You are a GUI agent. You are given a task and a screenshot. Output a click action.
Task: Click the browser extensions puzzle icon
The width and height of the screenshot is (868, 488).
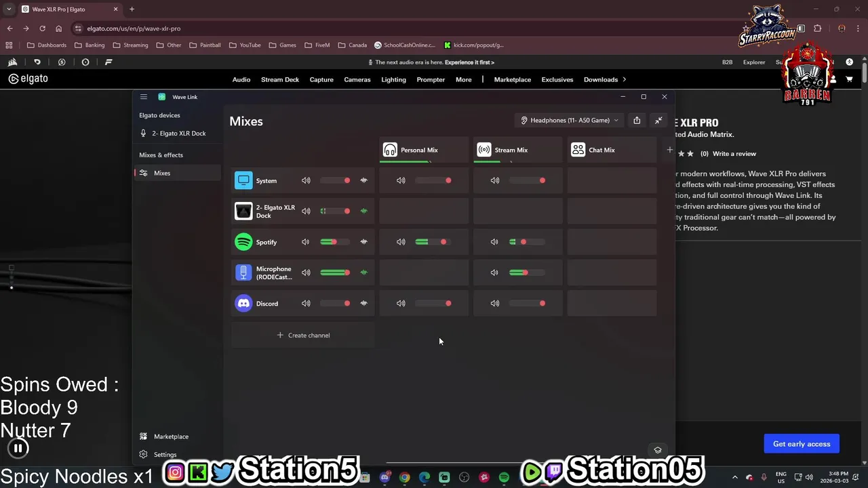pos(817,28)
